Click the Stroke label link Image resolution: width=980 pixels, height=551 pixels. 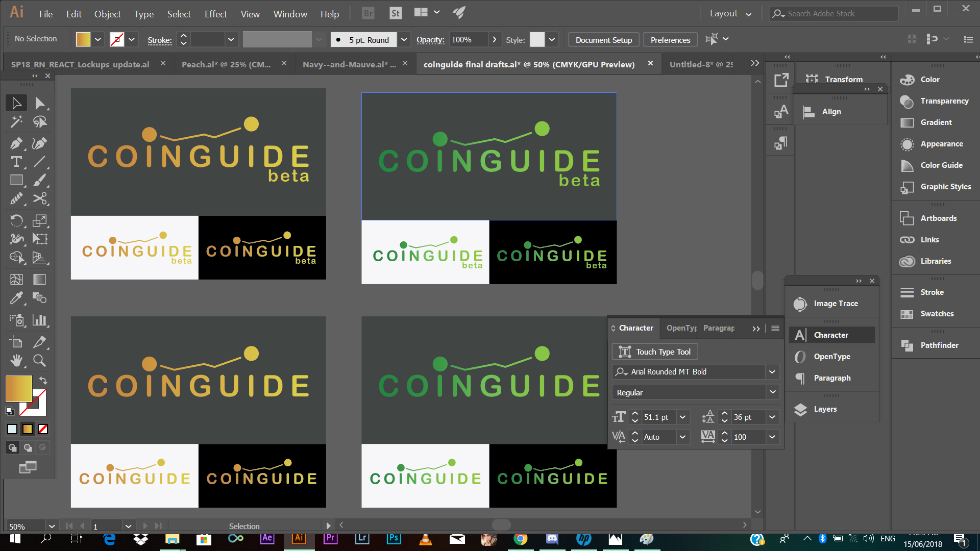click(x=160, y=40)
